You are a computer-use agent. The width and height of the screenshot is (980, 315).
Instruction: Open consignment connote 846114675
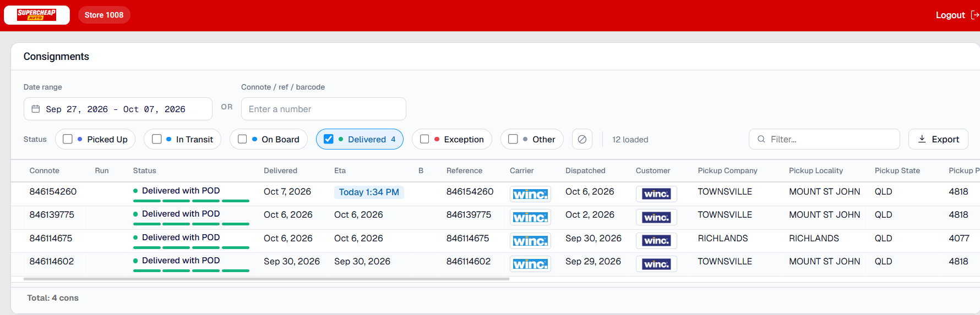coord(51,238)
